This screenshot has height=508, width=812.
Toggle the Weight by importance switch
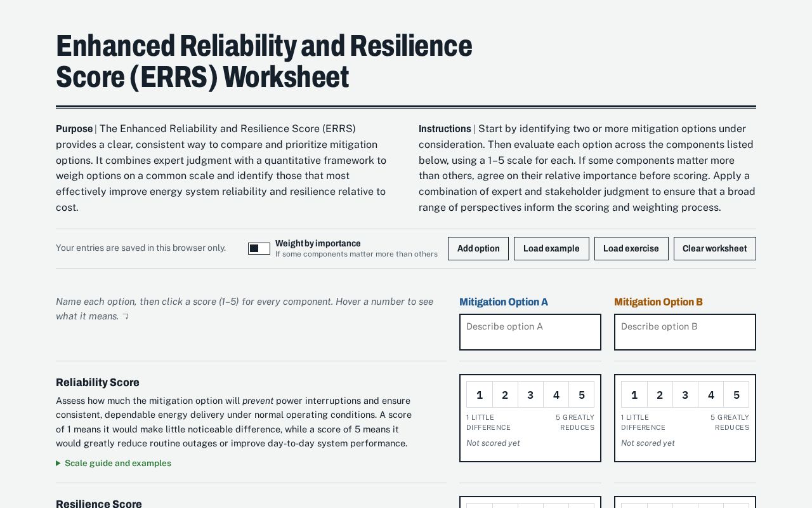259,248
